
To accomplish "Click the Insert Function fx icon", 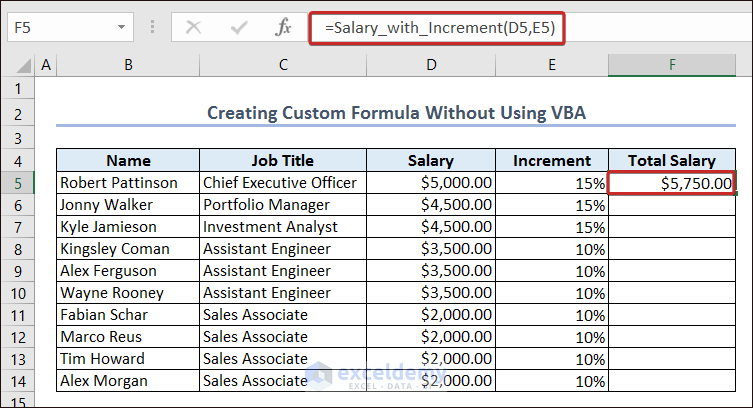I will coord(283,28).
